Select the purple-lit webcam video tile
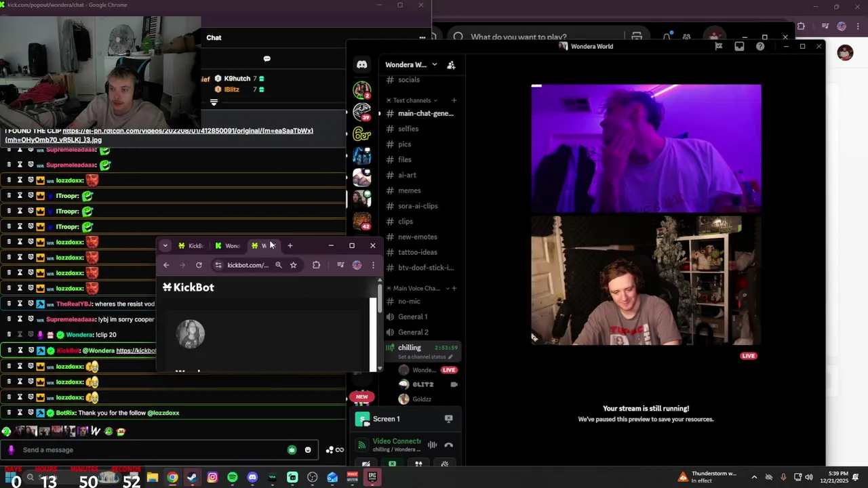868x488 pixels. tap(646, 148)
